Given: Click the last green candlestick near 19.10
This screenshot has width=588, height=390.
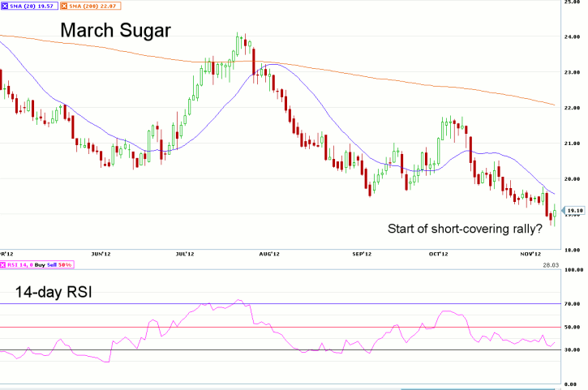Looking at the screenshot, I should point(554,214).
